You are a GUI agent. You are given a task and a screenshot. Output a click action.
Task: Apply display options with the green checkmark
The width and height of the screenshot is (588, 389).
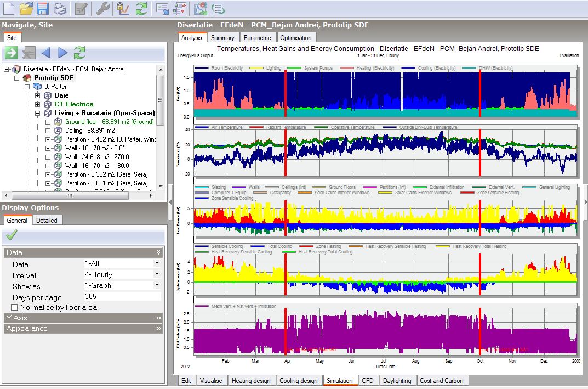(12, 235)
